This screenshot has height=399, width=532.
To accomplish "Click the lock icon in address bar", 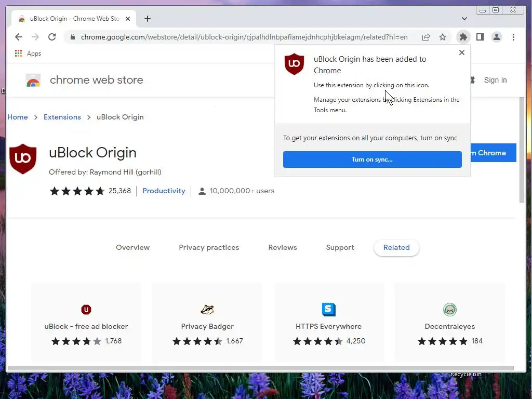I will click(73, 37).
